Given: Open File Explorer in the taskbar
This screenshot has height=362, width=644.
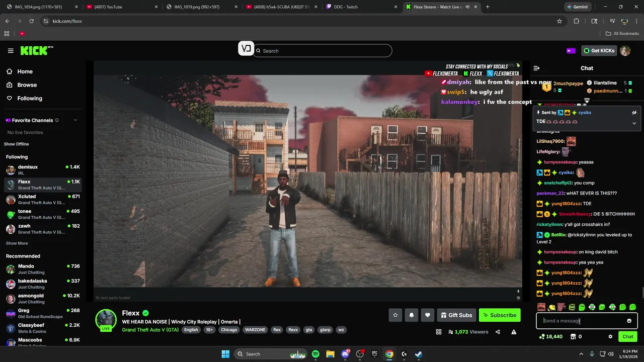Looking at the screenshot, I should [330, 354].
